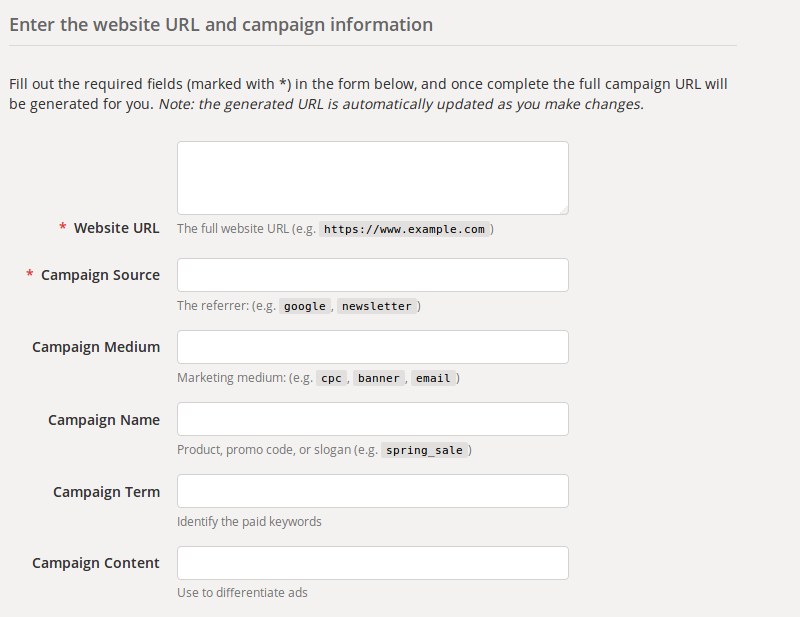Click the Campaign Name label
800x617 pixels.
tap(104, 420)
